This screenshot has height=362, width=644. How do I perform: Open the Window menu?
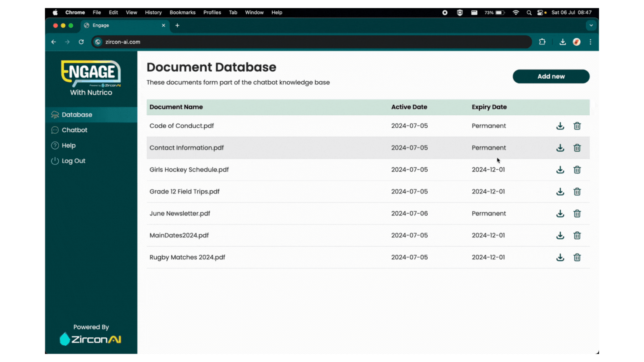[254, 13]
